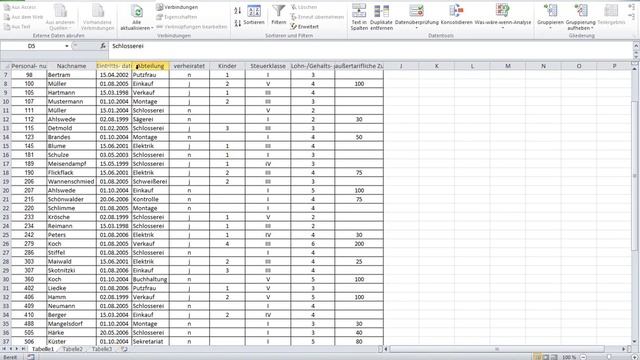Open the Verbindungen dialog

click(177, 7)
